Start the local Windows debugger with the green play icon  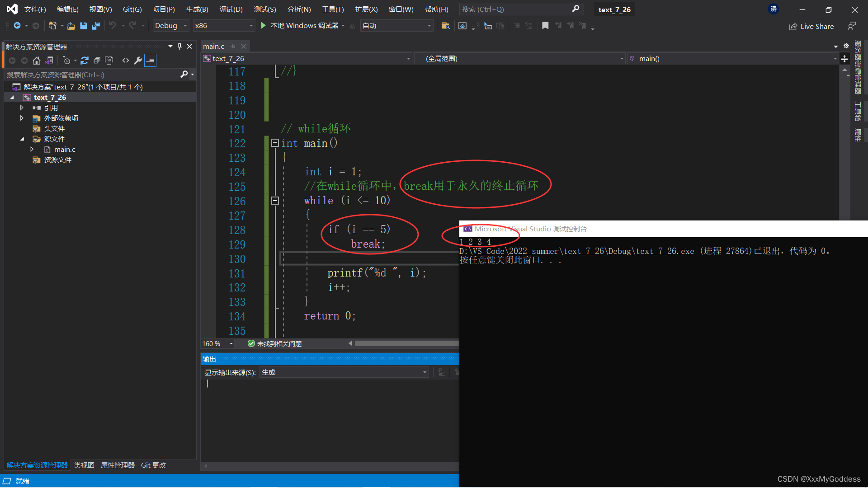coord(264,26)
